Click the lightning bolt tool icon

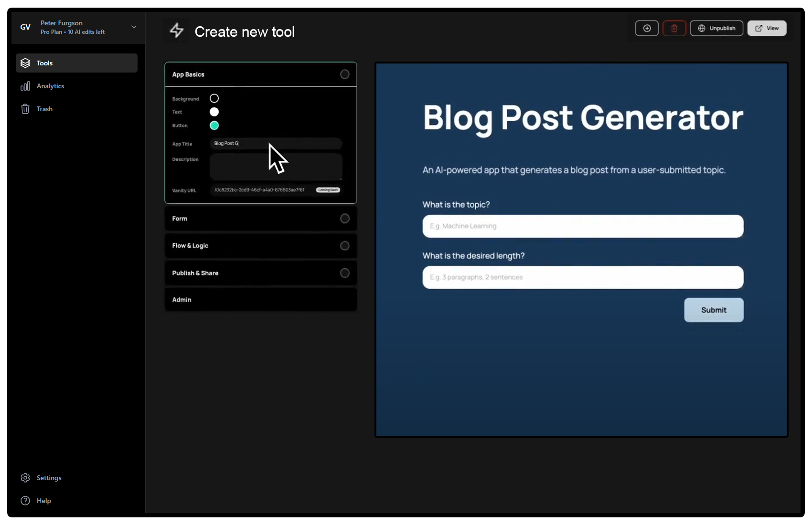click(x=177, y=31)
